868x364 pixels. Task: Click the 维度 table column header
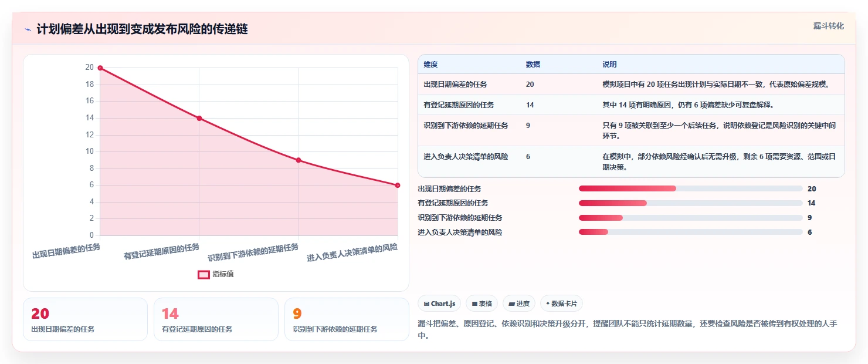click(430, 65)
